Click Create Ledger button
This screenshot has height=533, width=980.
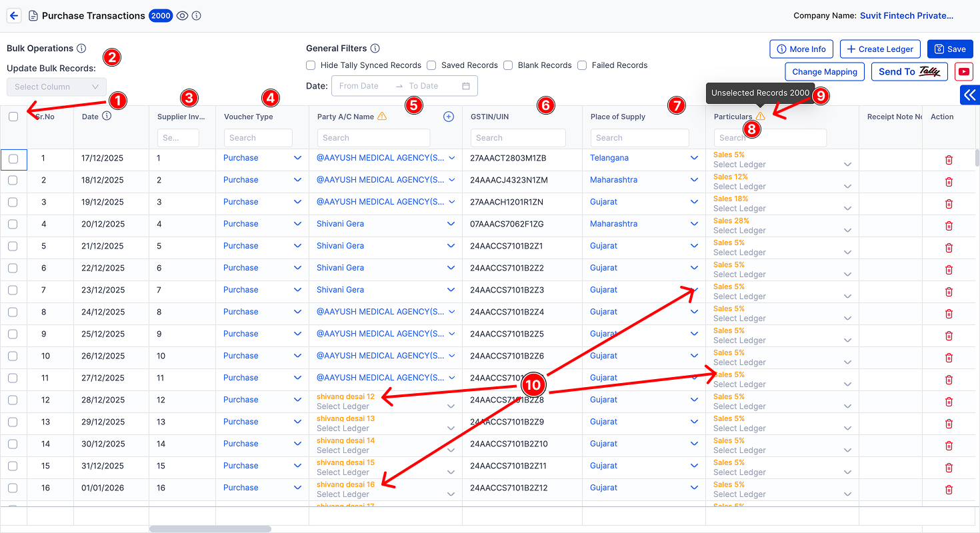[x=881, y=49]
